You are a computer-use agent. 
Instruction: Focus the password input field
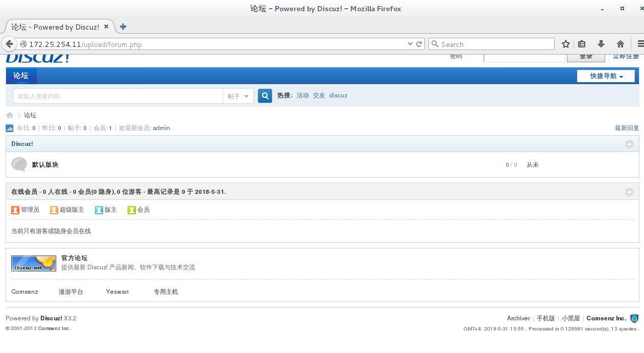[524, 58]
